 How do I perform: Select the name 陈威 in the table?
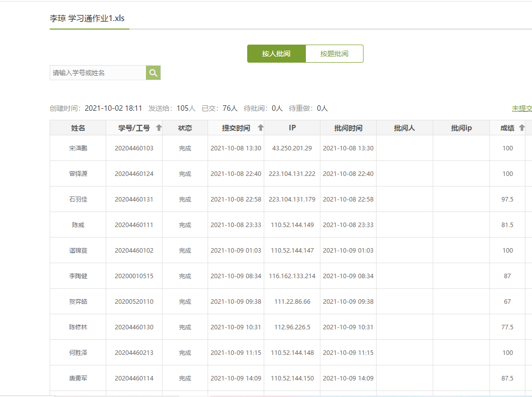(x=78, y=225)
